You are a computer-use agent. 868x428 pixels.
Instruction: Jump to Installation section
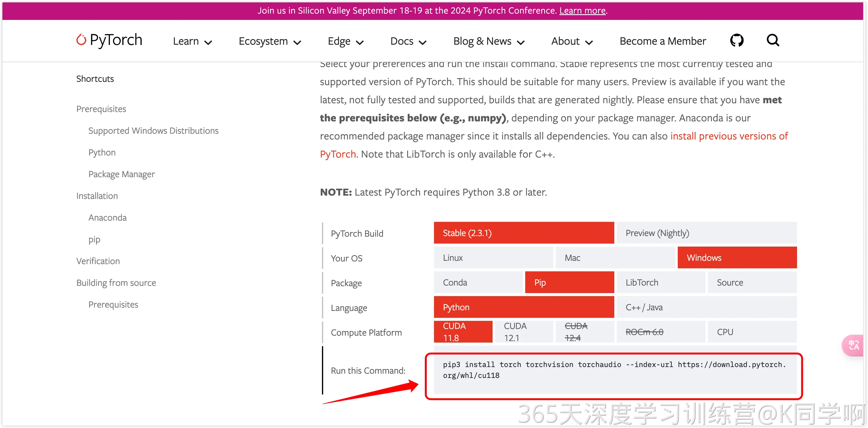[97, 196]
